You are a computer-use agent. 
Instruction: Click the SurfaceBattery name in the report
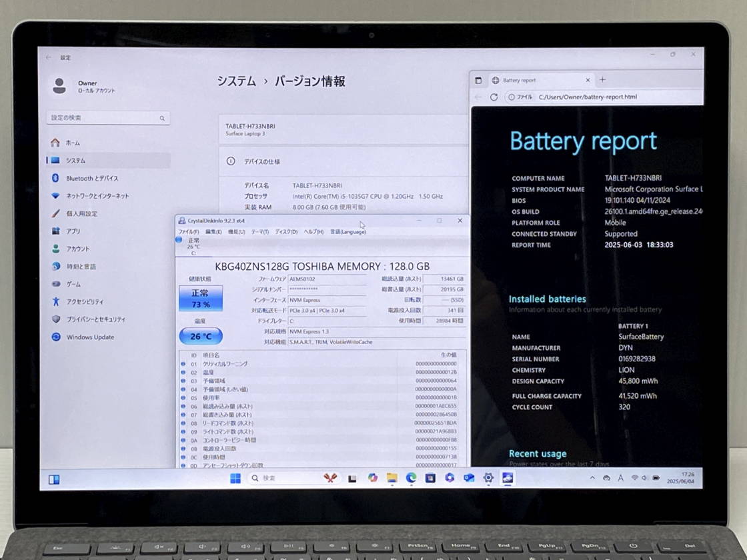click(x=641, y=337)
